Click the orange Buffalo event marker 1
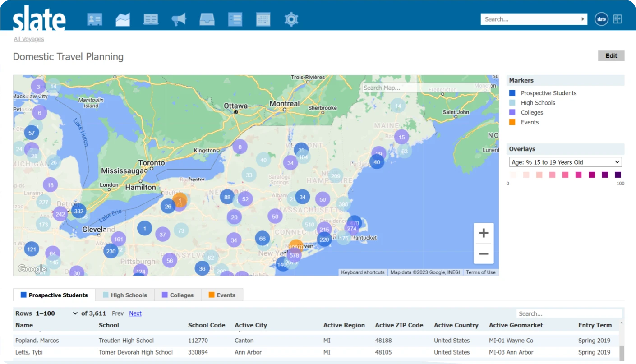 click(180, 200)
